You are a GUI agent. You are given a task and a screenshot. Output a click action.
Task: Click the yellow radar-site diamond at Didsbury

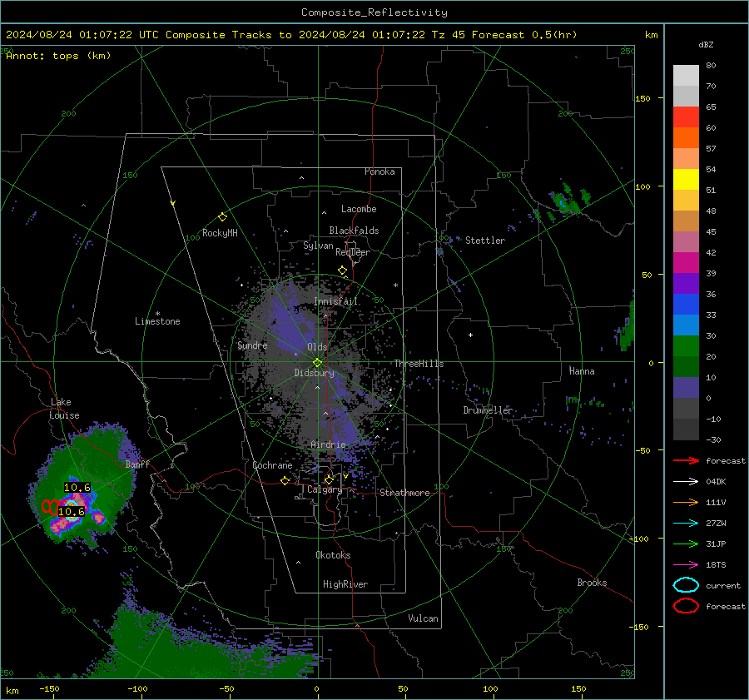pos(317,363)
